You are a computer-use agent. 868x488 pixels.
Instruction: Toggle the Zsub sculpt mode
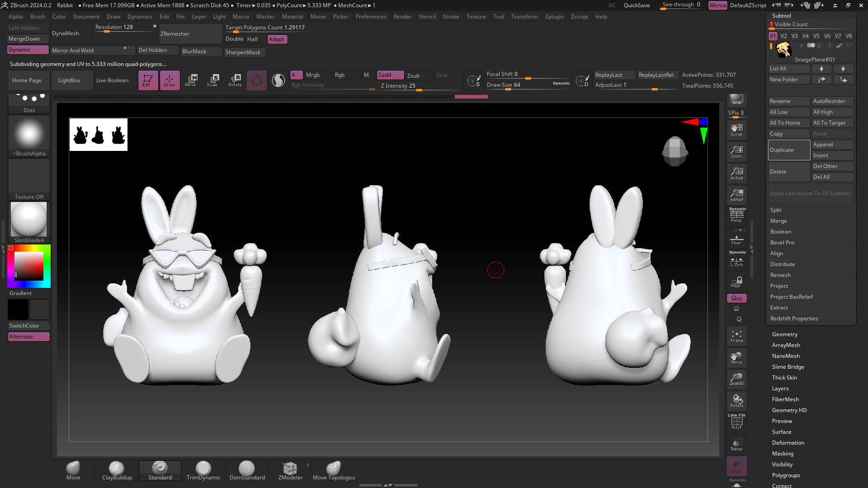(x=413, y=75)
